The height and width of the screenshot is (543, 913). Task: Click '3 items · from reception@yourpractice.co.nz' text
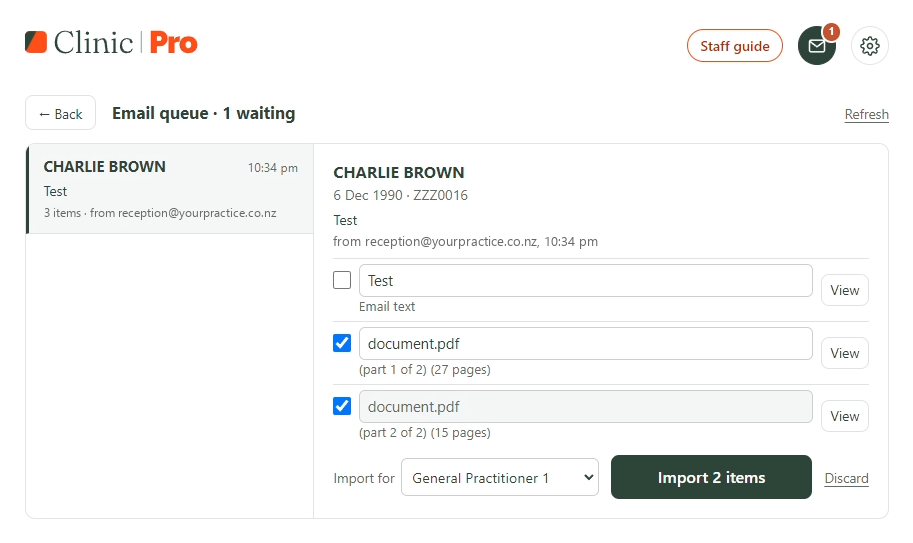160,213
